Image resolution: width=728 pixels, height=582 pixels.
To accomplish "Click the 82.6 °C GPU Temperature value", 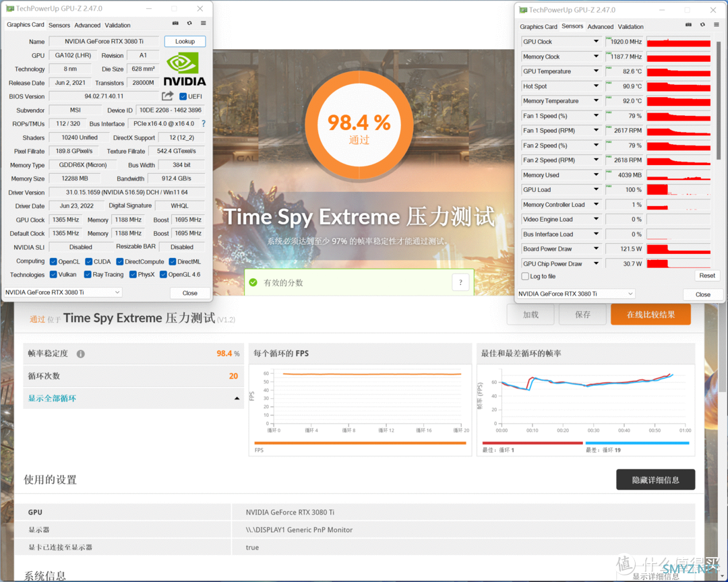I will point(624,71).
